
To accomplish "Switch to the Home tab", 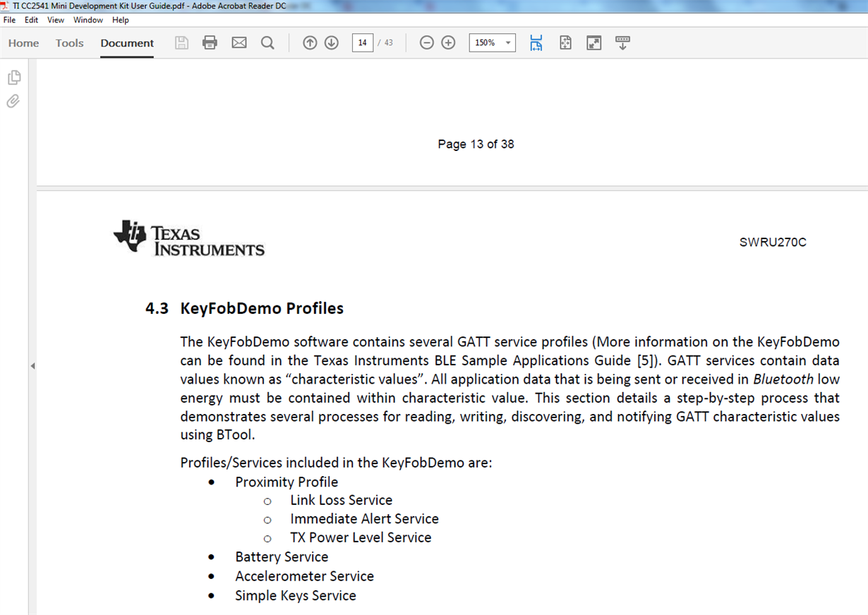I will click(x=23, y=43).
